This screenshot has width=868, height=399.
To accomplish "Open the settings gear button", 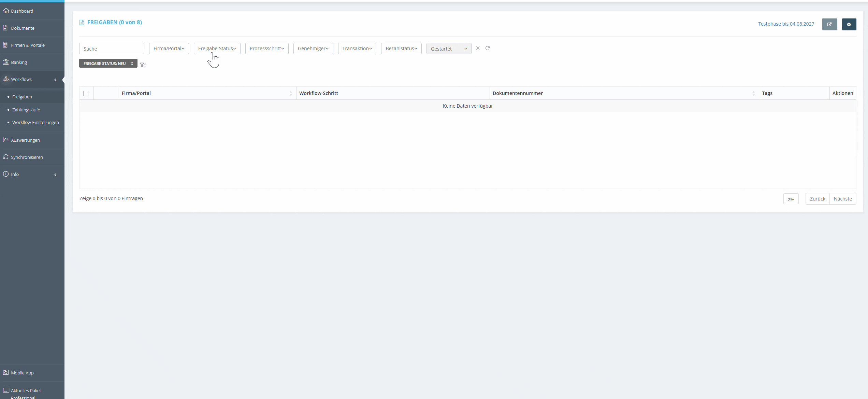I will 849,24.
